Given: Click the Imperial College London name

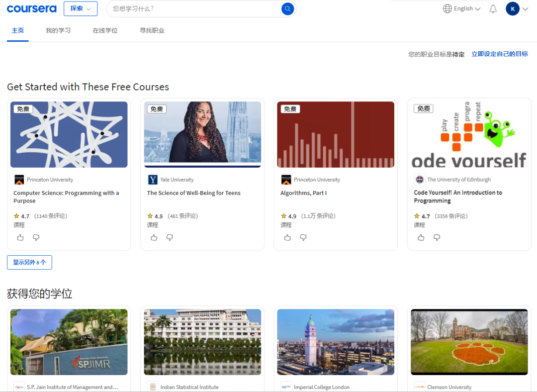Looking at the screenshot, I should coord(322,387).
